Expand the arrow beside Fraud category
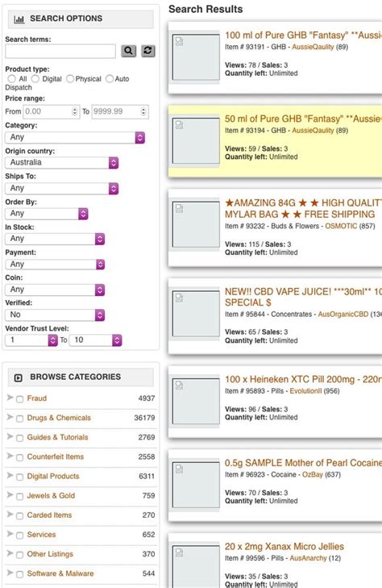 click(10, 398)
